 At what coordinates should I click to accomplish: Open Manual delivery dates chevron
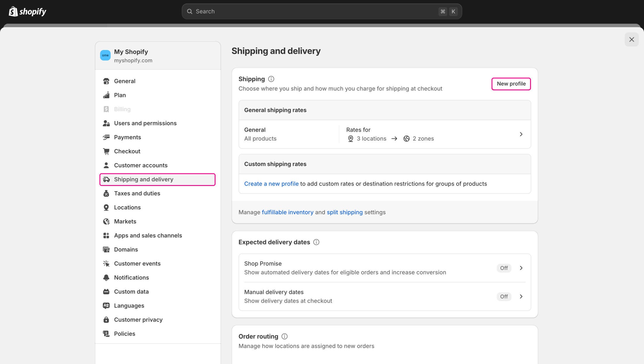(x=521, y=296)
